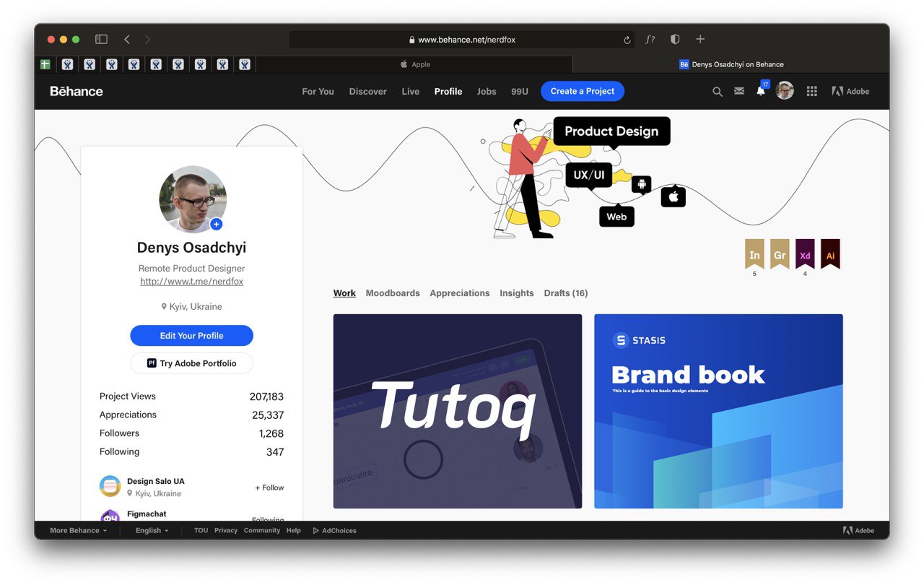Open search with the magnifier icon
The height and width of the screenshot is (585, 924).
coord(717,92)
